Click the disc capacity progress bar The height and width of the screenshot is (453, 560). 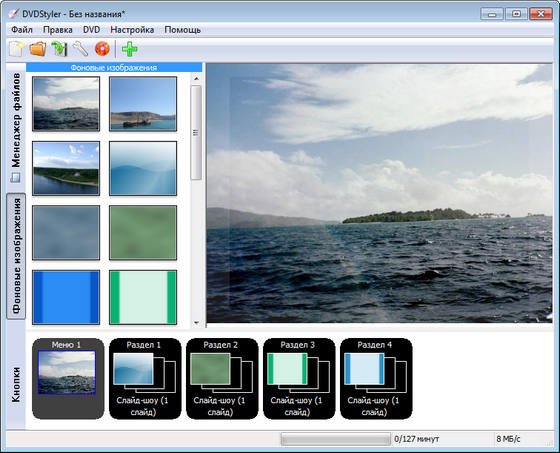(335, 439)
